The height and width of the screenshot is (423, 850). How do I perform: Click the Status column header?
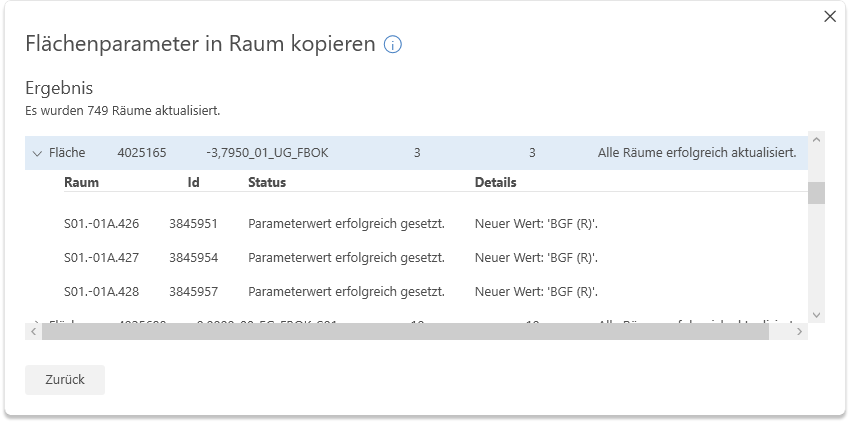tap(267, 183)
